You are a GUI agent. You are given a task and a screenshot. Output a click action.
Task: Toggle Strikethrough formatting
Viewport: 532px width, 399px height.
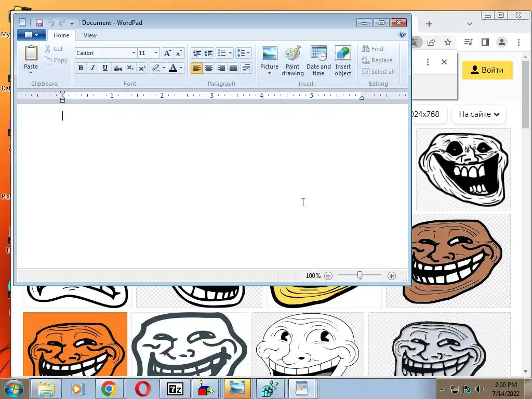point(118,68)
